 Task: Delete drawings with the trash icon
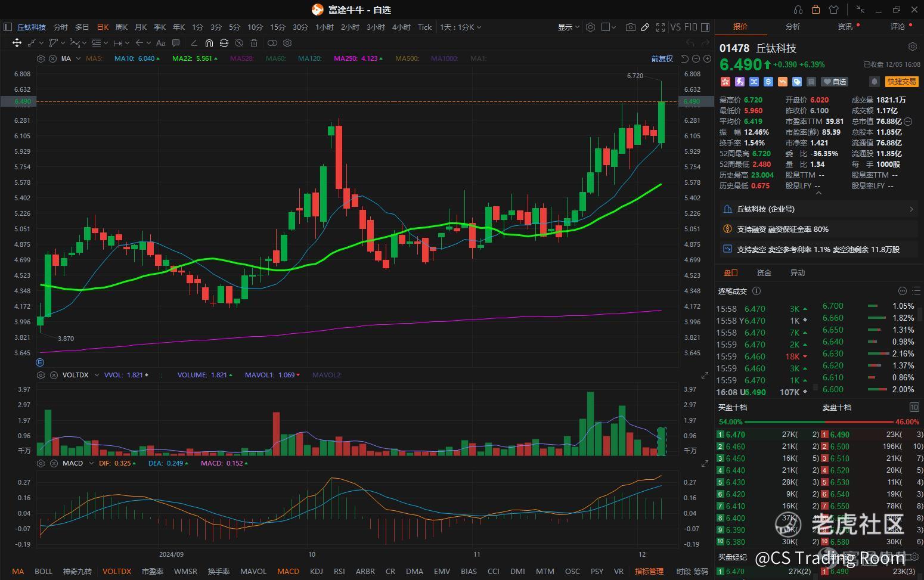click(x=254, y=43)
